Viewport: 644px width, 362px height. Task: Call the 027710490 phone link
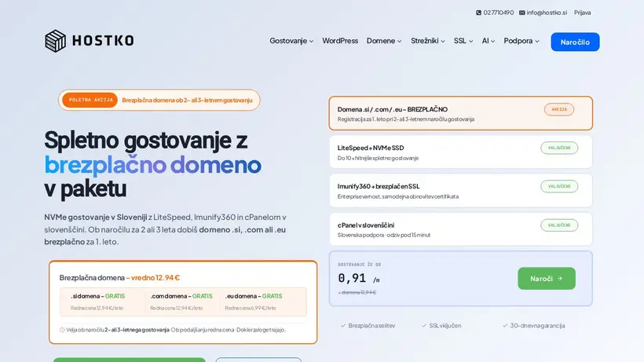click(x=498, y=13)
